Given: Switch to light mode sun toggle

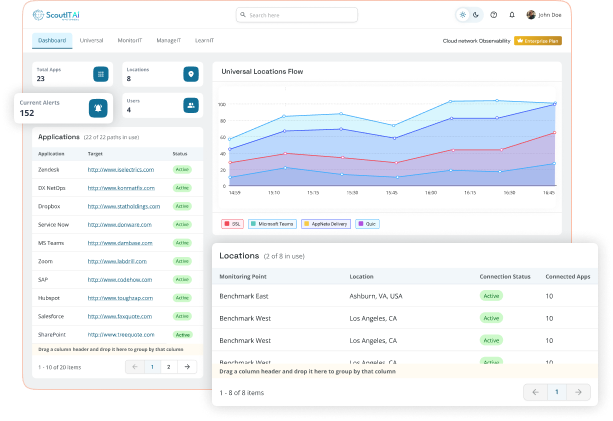Looking at the screenshot, I should [462, 15].
